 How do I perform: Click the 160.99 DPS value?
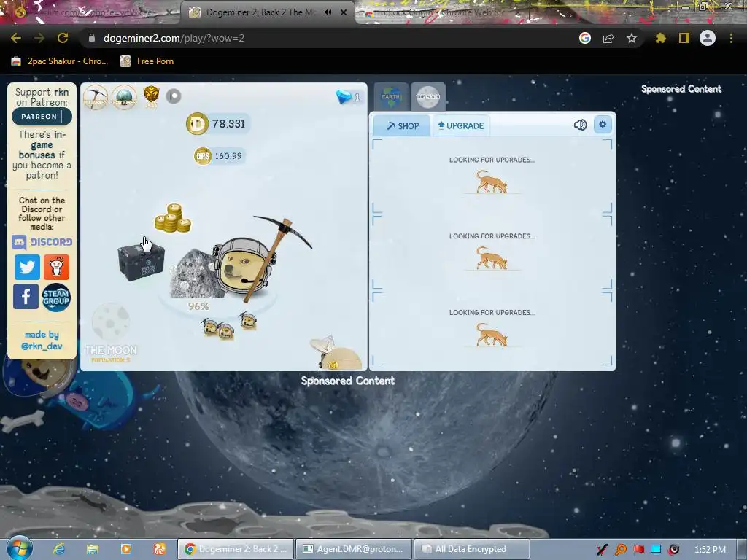tap(228, 156)
